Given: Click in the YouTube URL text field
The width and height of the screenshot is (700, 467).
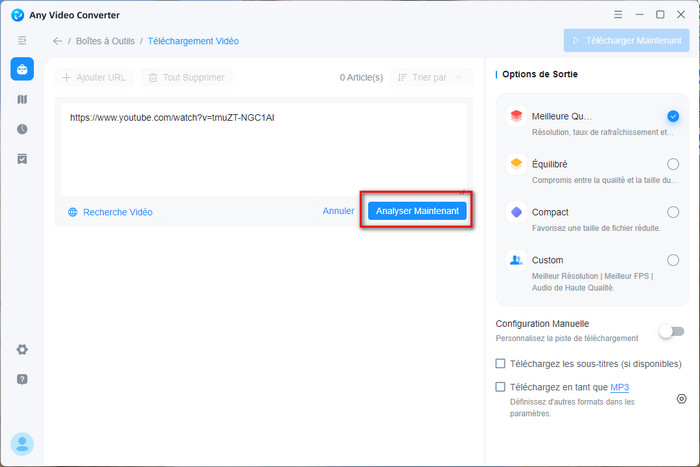Looking at the screenshot, I should 260,150.
